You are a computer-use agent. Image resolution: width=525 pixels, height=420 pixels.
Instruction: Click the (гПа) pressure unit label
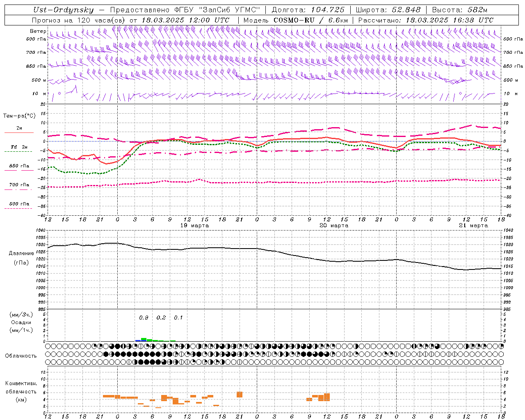tap(21, 263)
